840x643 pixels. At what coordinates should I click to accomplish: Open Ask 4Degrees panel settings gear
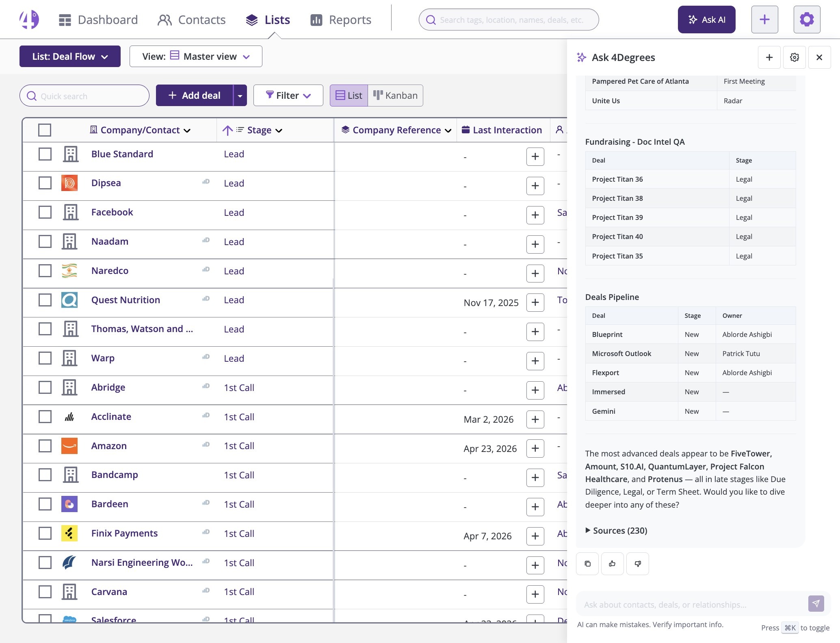point(794,57)
